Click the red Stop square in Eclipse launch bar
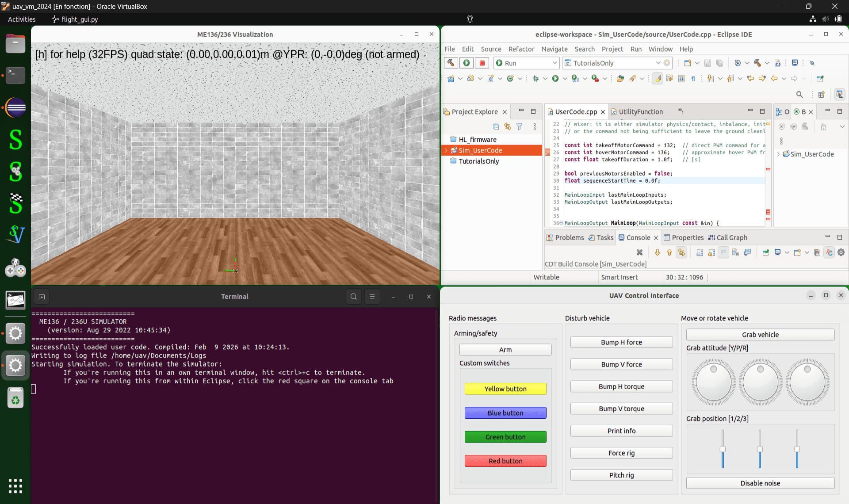 (x=482, y=63)
